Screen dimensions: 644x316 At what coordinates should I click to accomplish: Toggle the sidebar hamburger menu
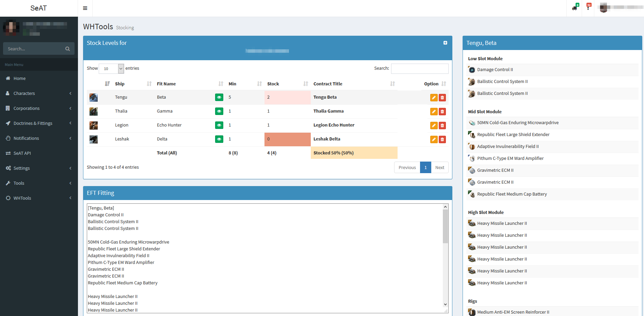[85, 8]
